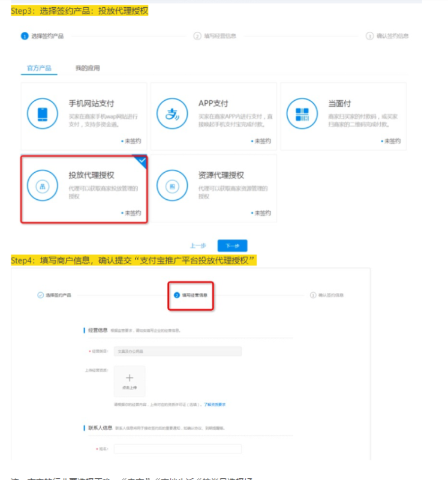Switch to the 我的应用 tab

88,68
